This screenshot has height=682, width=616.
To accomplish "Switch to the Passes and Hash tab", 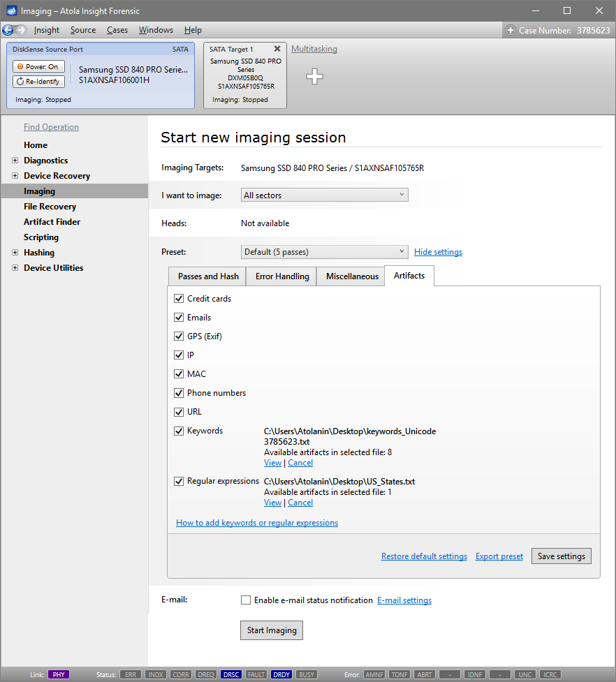I will (208, 276).
